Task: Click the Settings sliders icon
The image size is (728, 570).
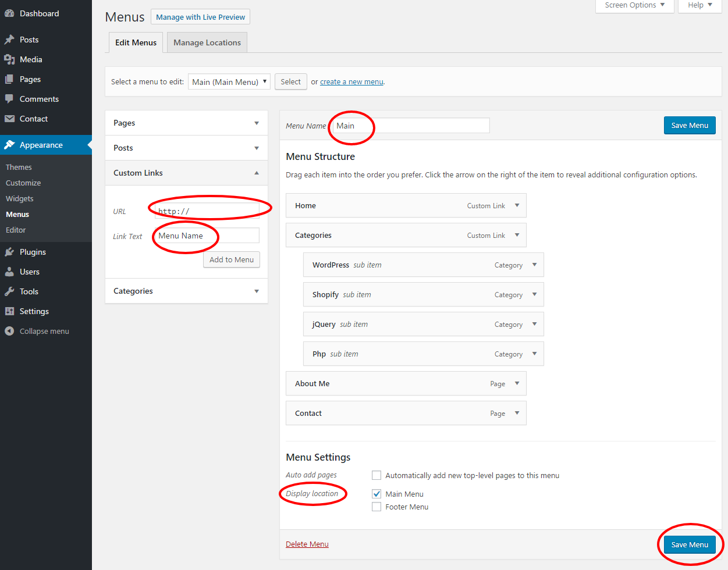Action: pos(9,311)
